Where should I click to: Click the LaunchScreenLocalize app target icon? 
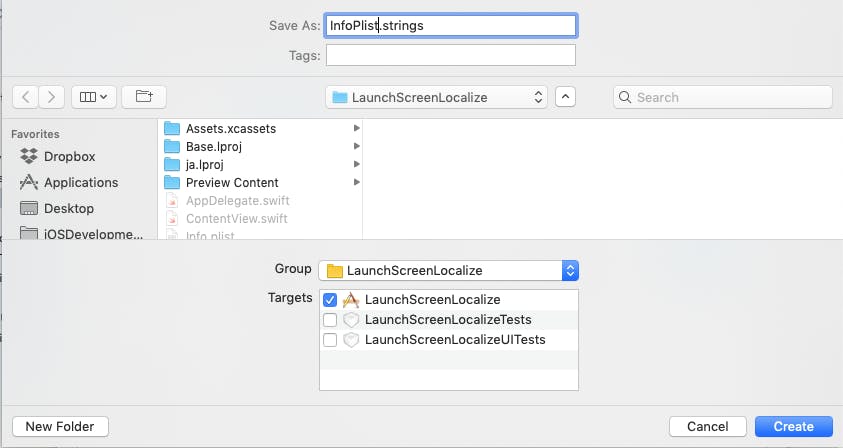(x=351, y=300)
